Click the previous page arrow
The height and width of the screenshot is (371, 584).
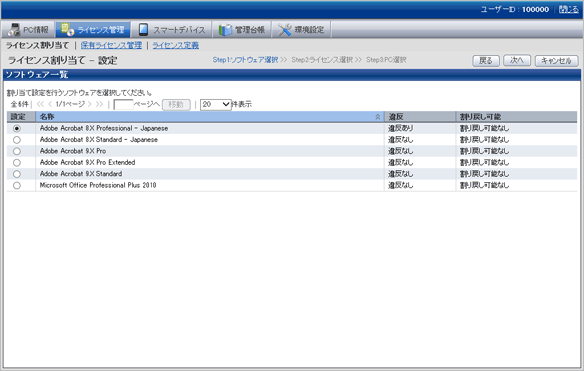(50, 104)
